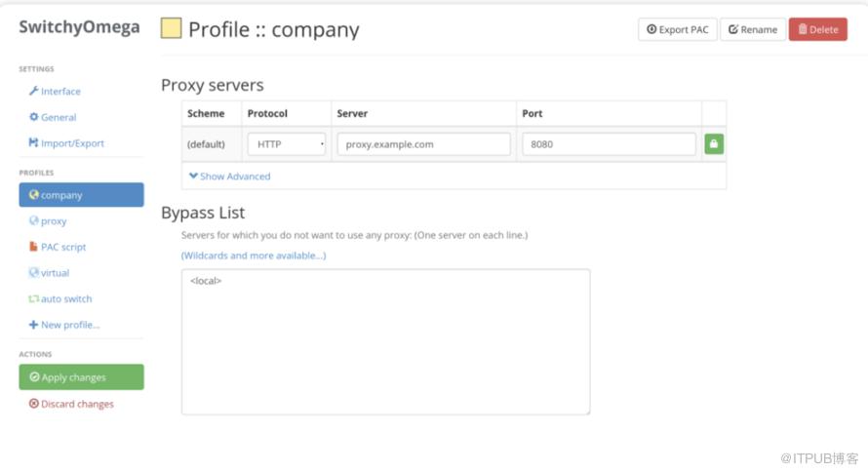Viewport: 868px width, 473px height.
Task: Click the Server input field
Action: tap(423, 144)
